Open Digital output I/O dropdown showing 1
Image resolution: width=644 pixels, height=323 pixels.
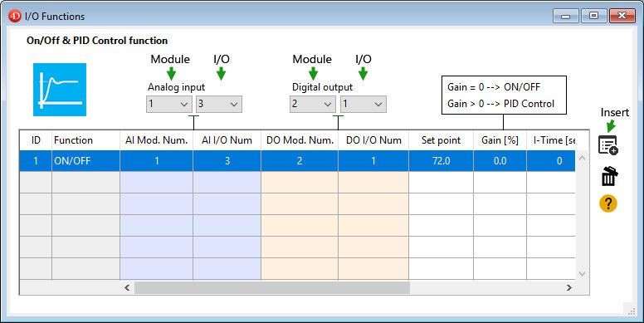(x=363, y=104)
